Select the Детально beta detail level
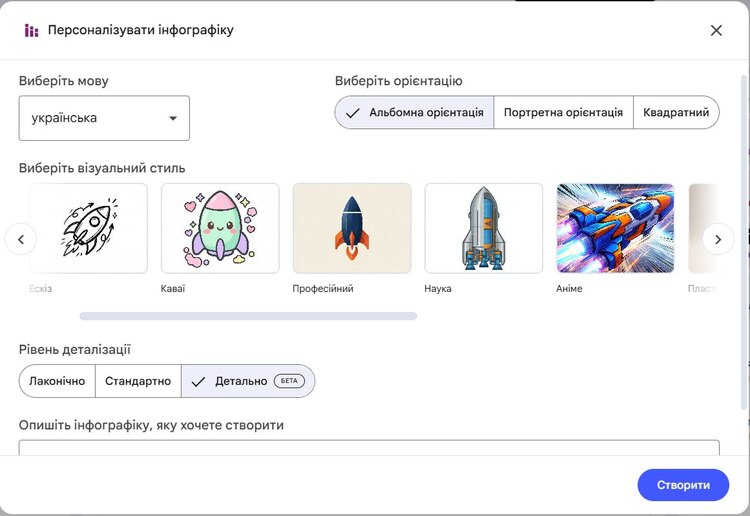Screen dimensions: 750x516 (248, 381)
